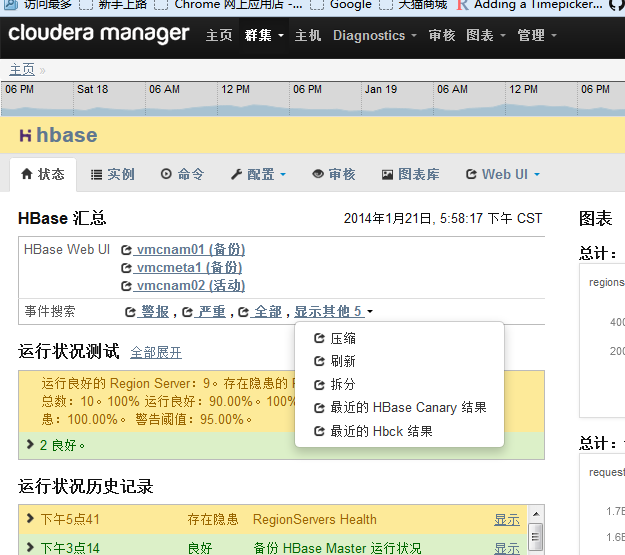The width and height of the screenshot is (625, 555).
Task: Click the hbase service icon
Action: click(26, 136)
